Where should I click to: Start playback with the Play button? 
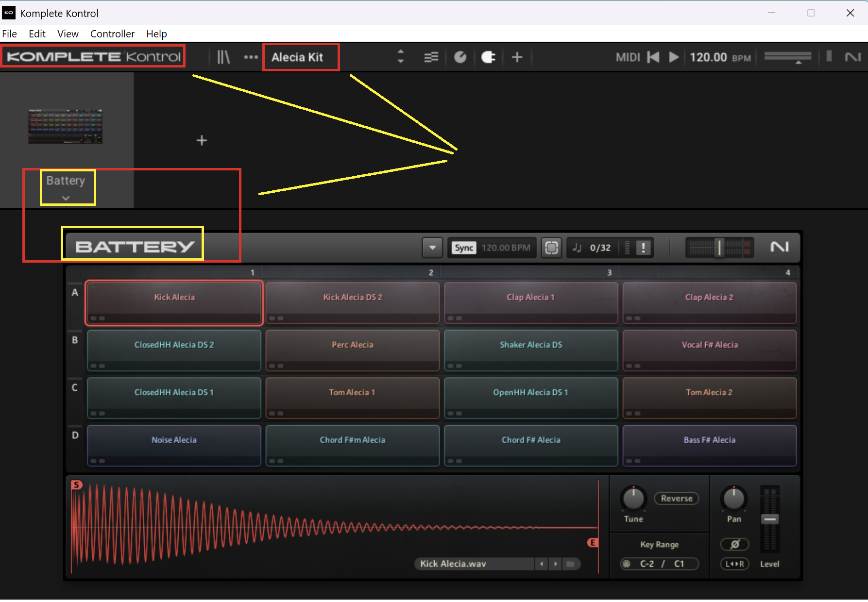pyautogui.click(x=674, y=57)
